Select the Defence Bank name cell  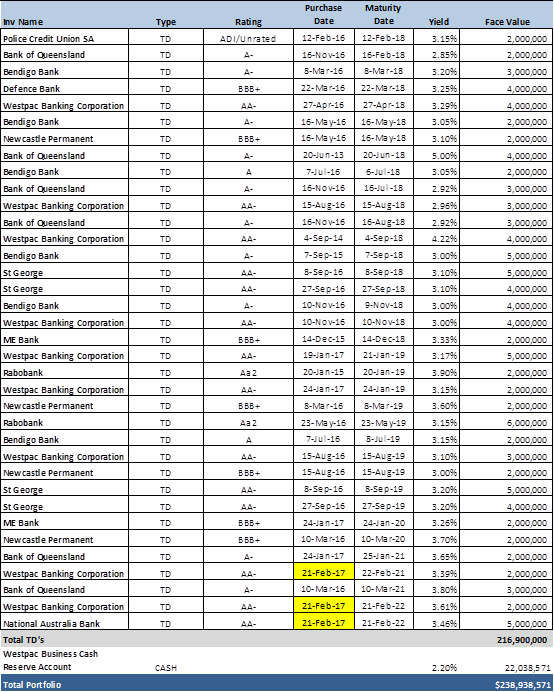[65, 88]
